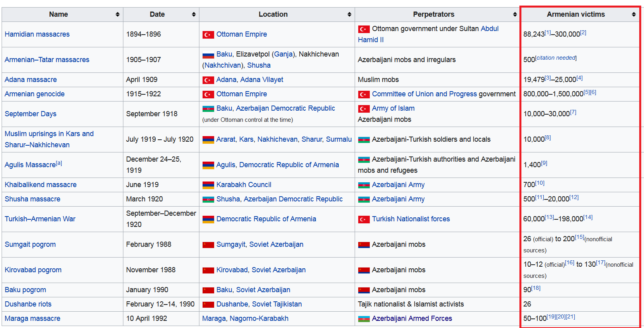
Task: Click the red flag beside Kirovabad, Soviet Azerbaijan
Action: 208,270
